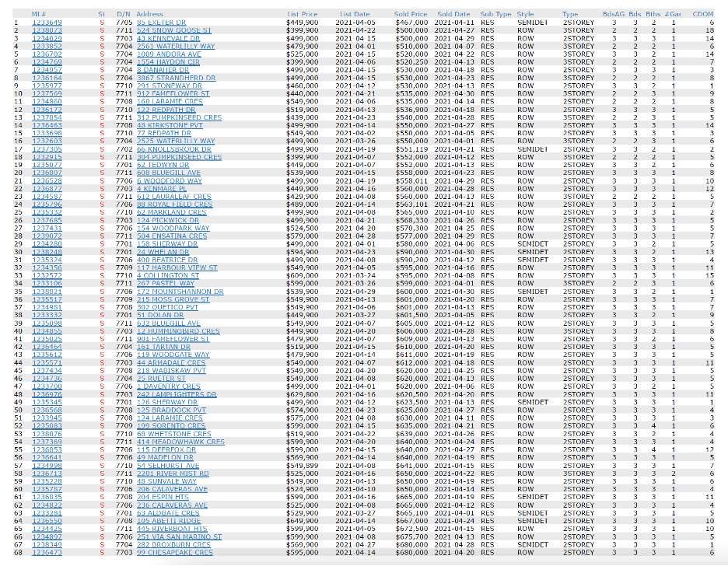
Task: Click the CDOM column header
Action: [704, 14]
